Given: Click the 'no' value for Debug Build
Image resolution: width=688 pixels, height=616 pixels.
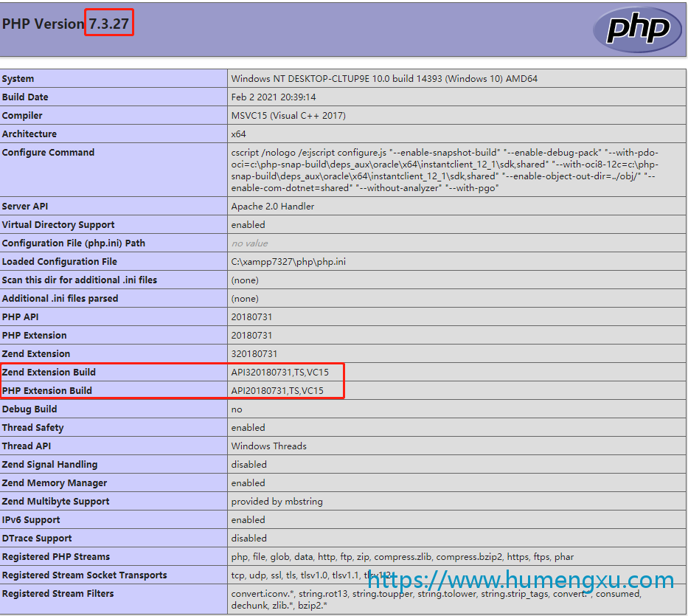Looking at the screenshot, I should pyautogui.click(x=237, y=409).
